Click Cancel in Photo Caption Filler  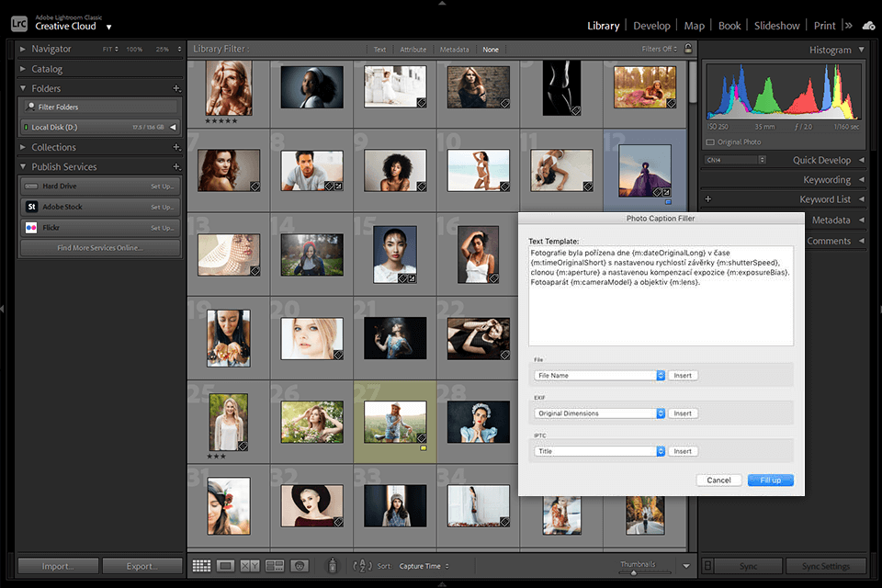718,480
